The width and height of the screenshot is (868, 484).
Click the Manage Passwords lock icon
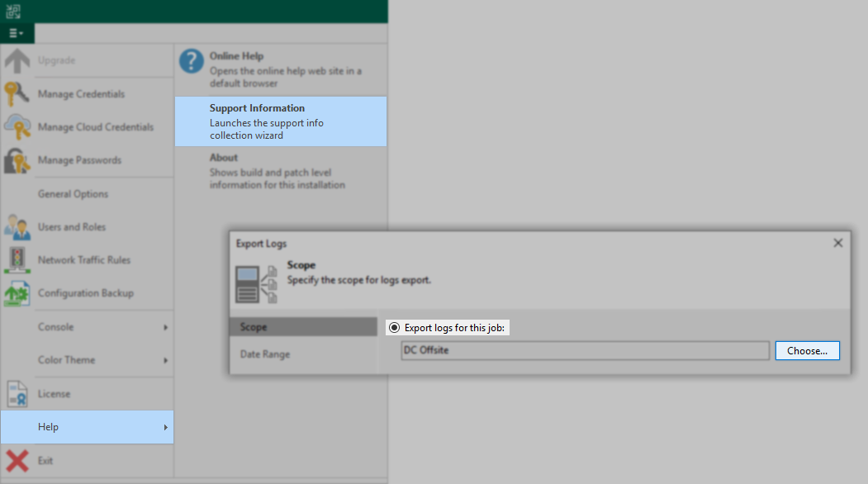point(17,160)
